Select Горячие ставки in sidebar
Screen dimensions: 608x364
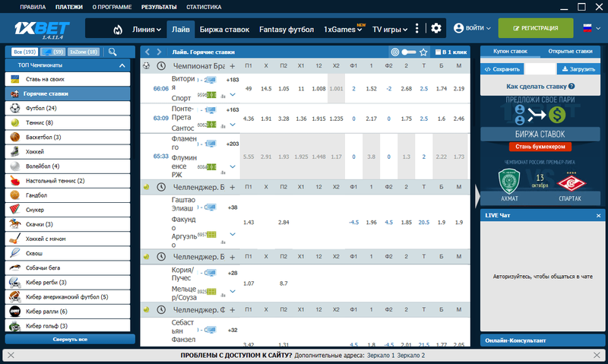68,93
